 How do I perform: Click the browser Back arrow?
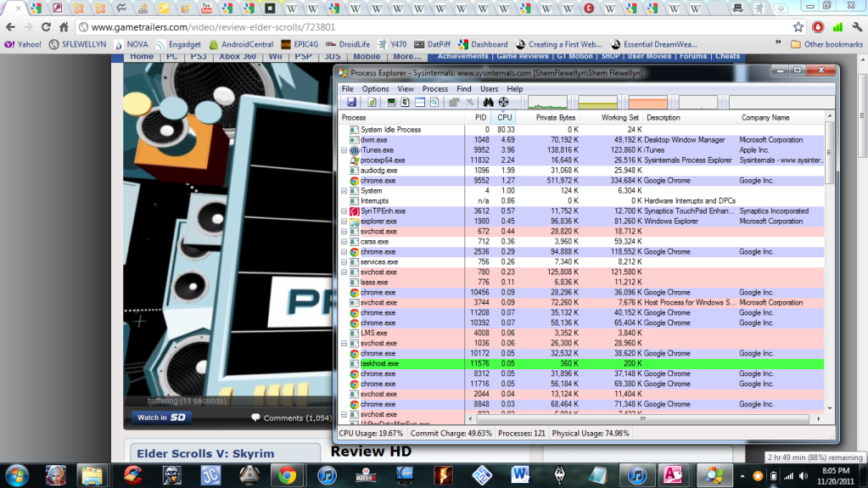coord(10,27)
